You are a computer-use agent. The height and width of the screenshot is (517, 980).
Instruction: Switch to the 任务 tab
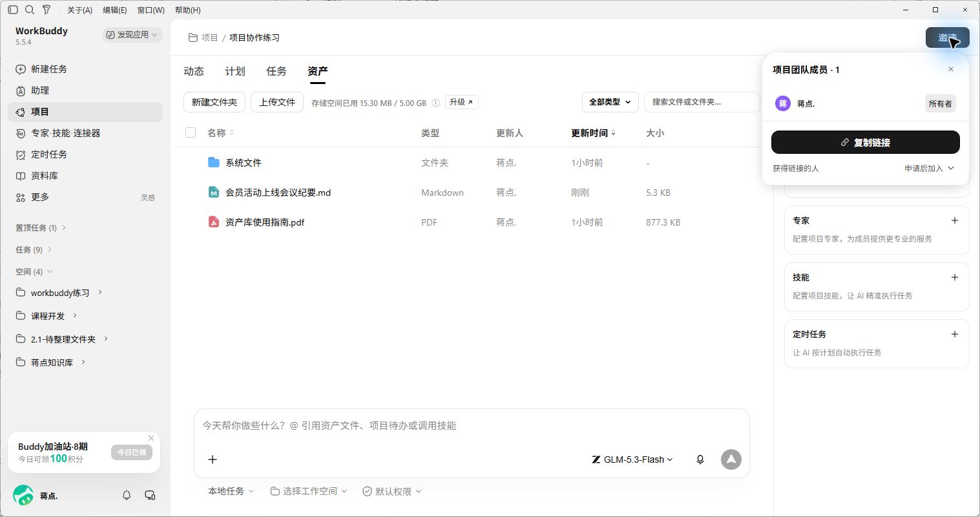click(x=276, y=71)
